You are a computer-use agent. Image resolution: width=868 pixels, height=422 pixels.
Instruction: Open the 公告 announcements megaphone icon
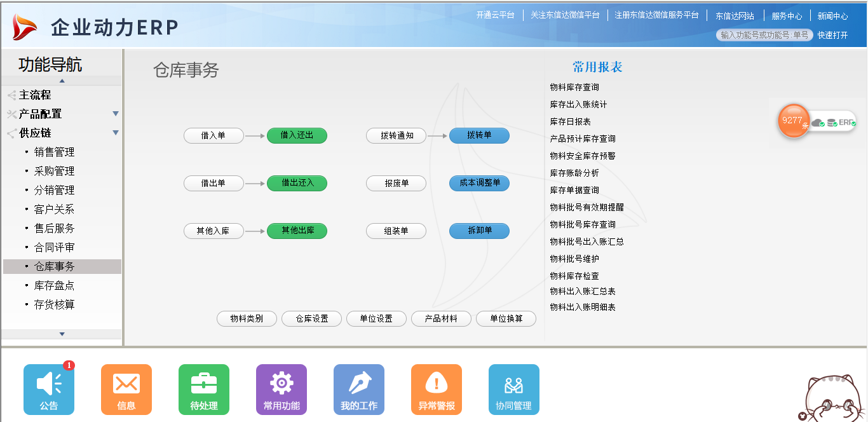click(x=49, y=389)
